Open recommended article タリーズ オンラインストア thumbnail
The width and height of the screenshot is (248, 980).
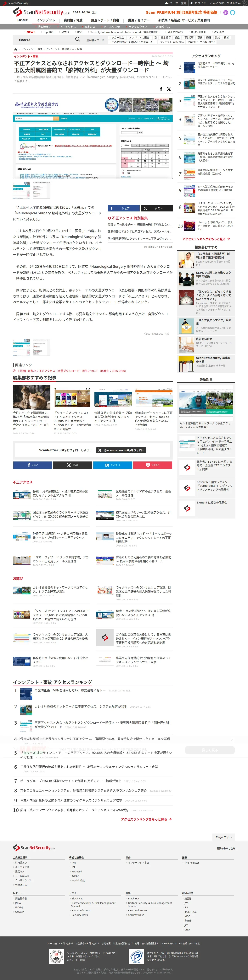[72, 397]
